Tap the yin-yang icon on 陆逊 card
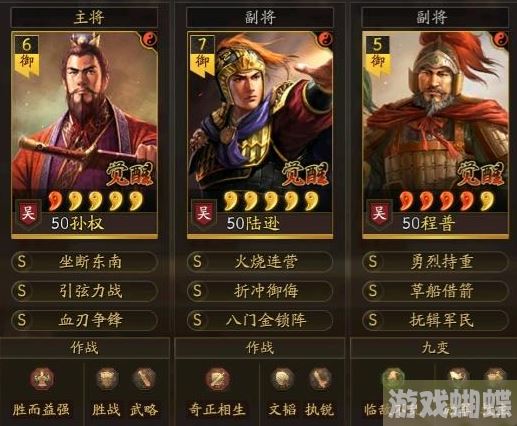 pyautogui.click(x=326, y=40)
